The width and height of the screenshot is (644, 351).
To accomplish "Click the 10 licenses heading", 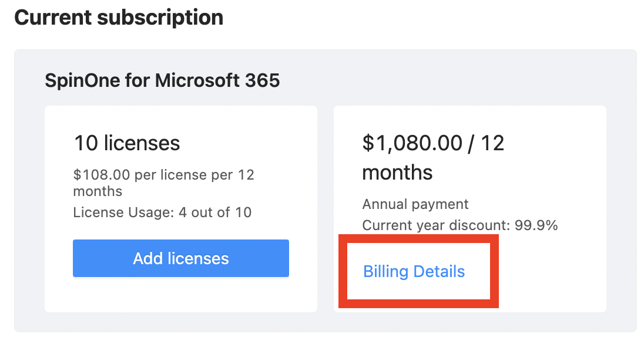I will coord(127,143).
